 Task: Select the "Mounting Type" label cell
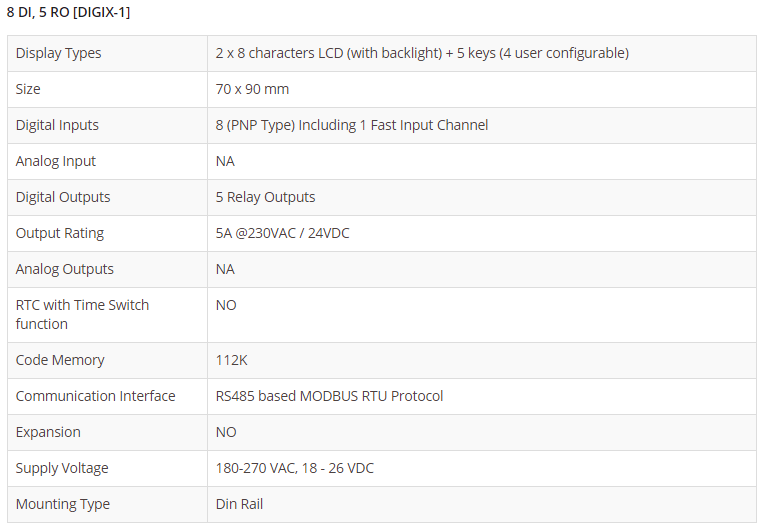(x=63, y=504)
